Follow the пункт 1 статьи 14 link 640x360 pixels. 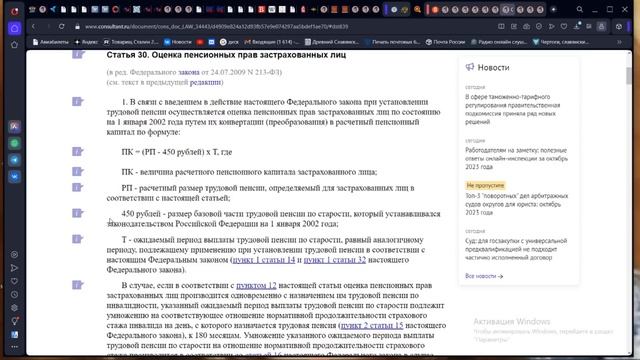click(264, 260)
